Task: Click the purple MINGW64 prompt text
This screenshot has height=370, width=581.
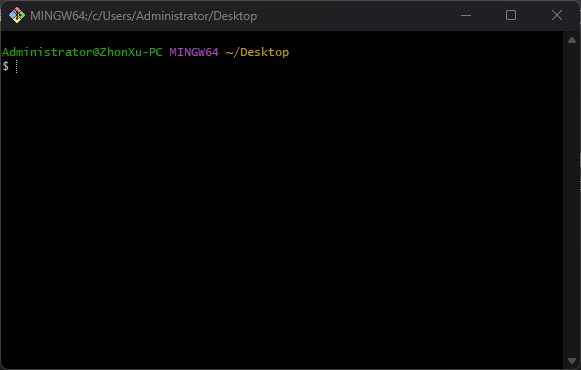Action: tap(194, 52)
